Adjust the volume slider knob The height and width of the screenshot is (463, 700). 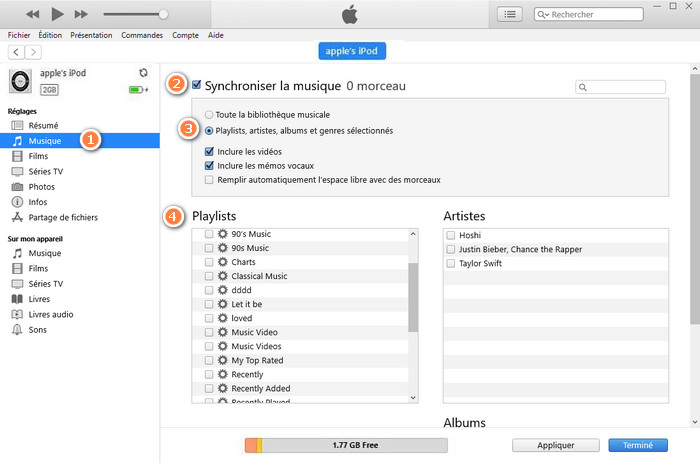(x=163, y=15)
